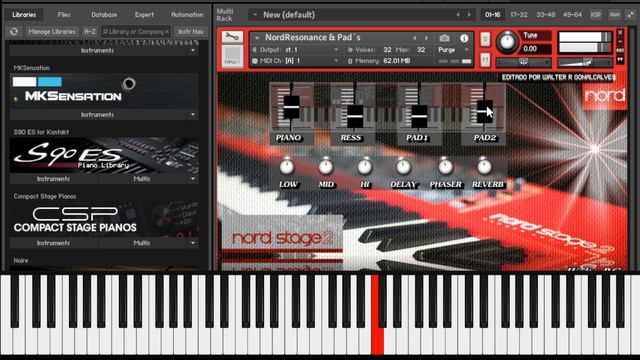
Task: Open the Automation tab
Action: (187, 15)
